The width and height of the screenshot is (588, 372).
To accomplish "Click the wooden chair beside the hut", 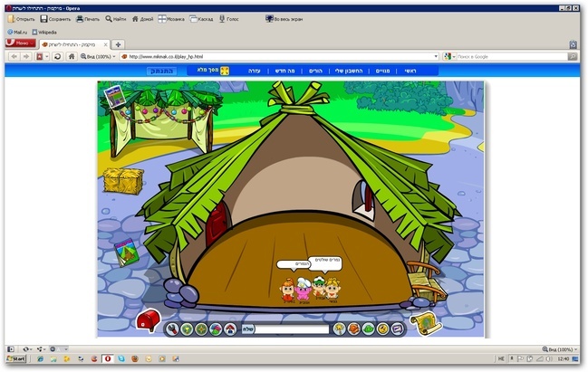I will (x=426, y=281).
